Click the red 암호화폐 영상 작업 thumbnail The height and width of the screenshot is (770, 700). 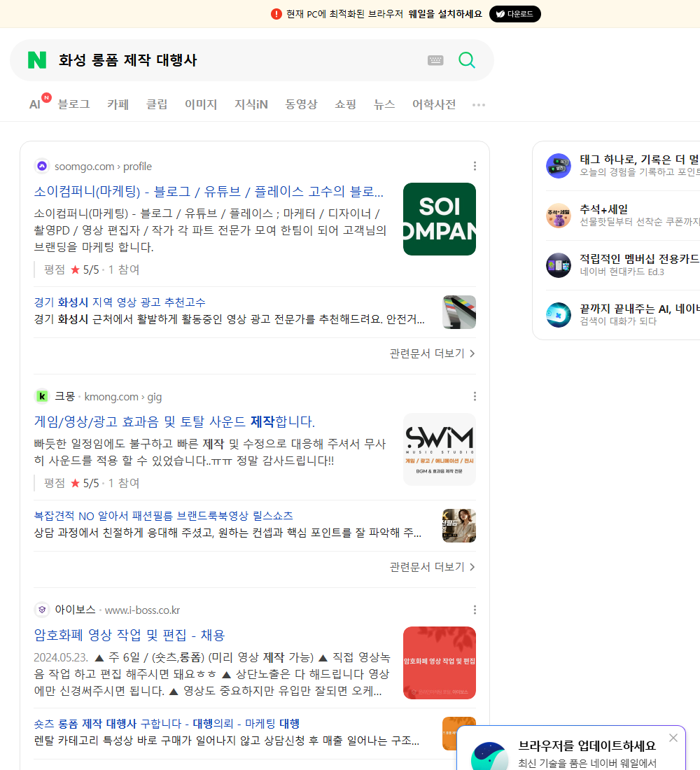click(x=439, y=663)
